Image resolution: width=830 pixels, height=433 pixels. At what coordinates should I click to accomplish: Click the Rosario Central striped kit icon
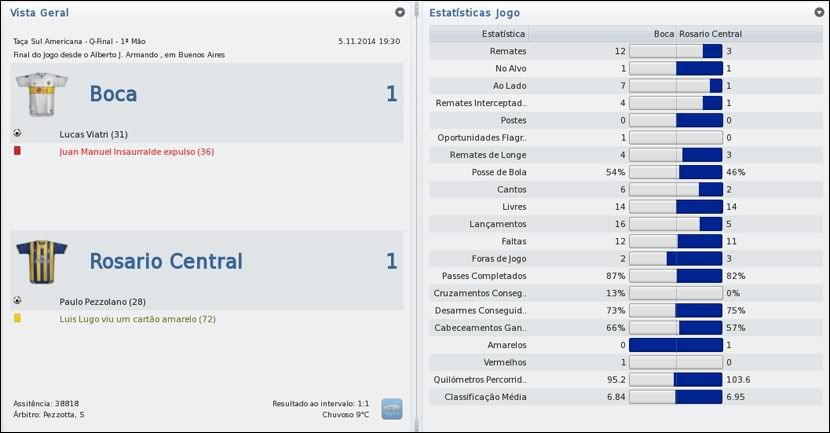41,262
